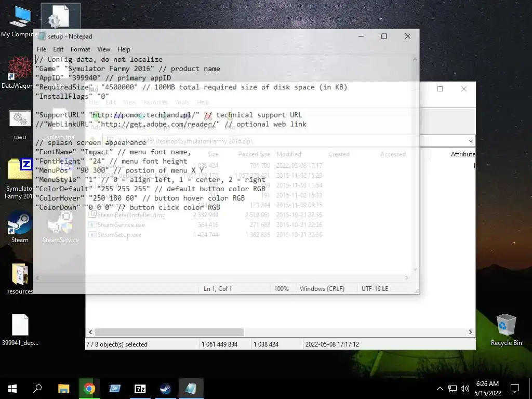
Task: Click the Notepad horizontal scroll right arrow
Action: pyautogui.click(x=407, y=278)
